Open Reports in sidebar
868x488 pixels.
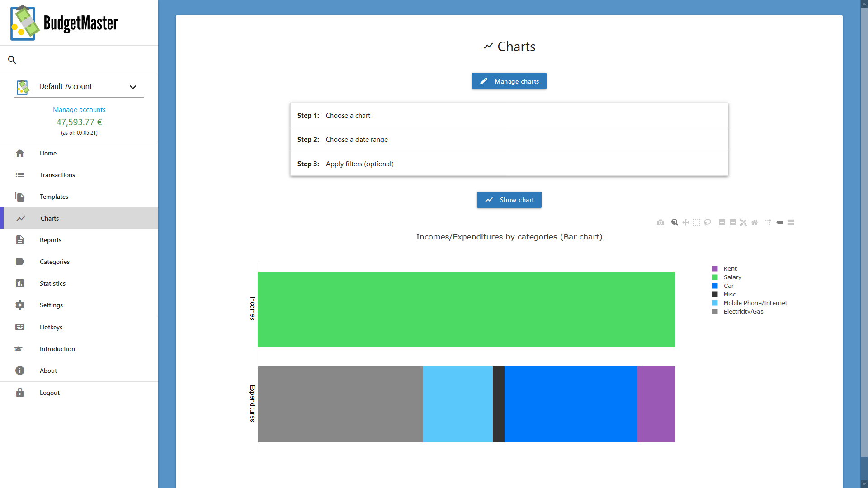coord(79,240)
